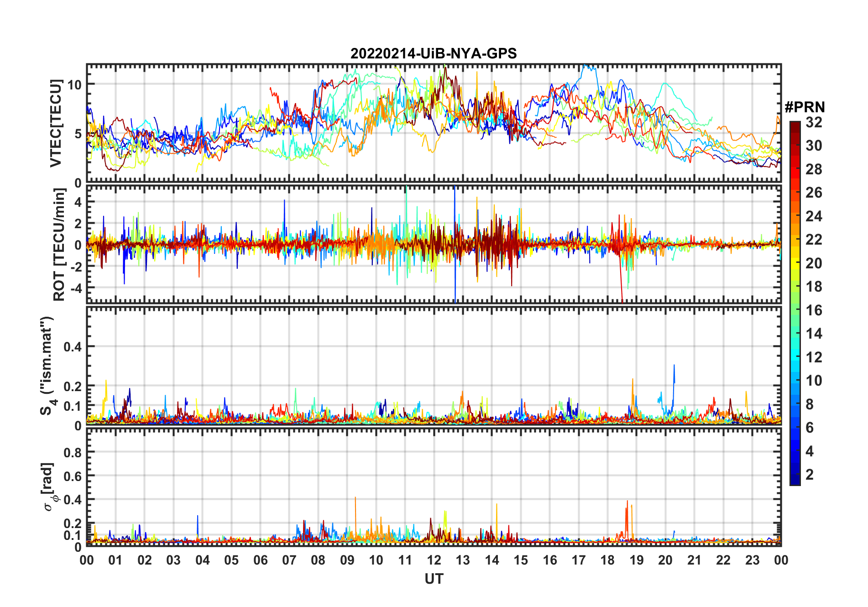Screen dimensions: 868x607
Task: Click the sigma-phi [rad] y-axis label
Action: [49, 487]
